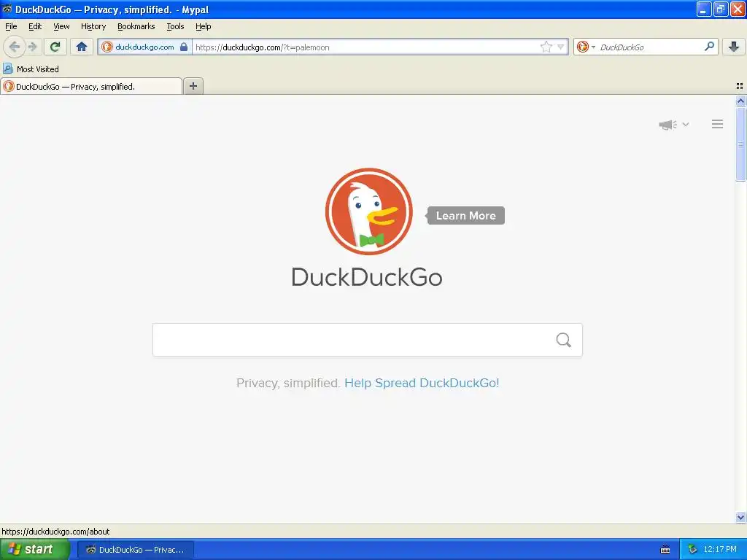The image size is (747, 560).
Task: Open the Most Visited bookmarks folder
Action: pyautogui.click(x=31, y=69)
